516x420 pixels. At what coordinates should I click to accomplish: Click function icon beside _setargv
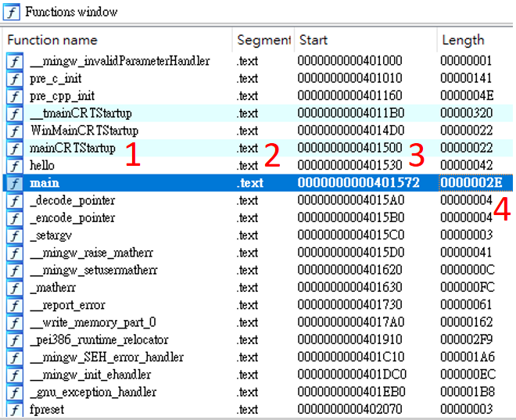coord(15,235)
